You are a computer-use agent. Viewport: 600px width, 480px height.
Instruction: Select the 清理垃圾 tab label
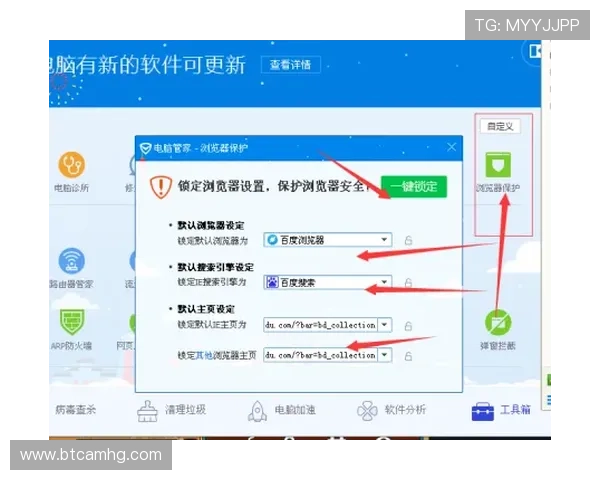(186, 410)
